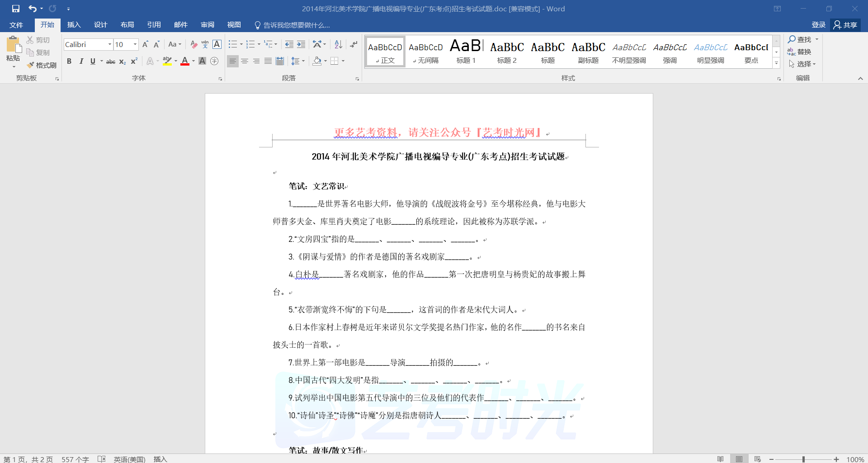The height and width of the screenshot is (463, 868).
Task: Click the Clear Formatting eraser icon
Action: point(193,44)
